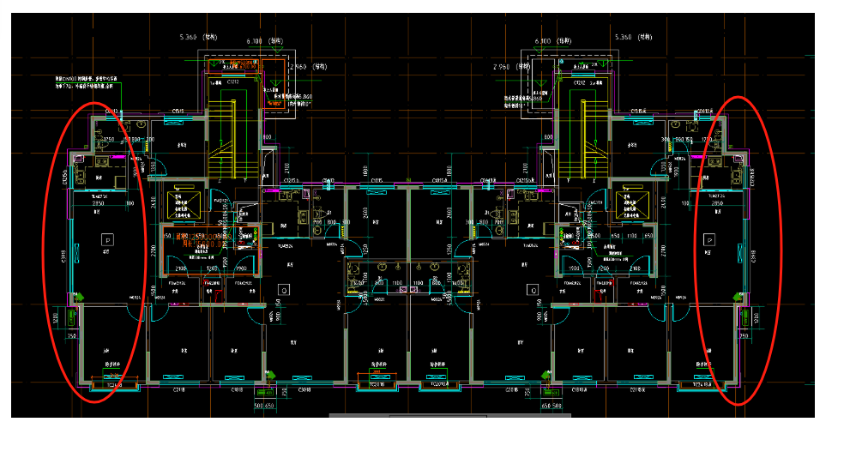Select the boxed P symbol in right unit
This screenshot has width=868, height=452.
708,239
